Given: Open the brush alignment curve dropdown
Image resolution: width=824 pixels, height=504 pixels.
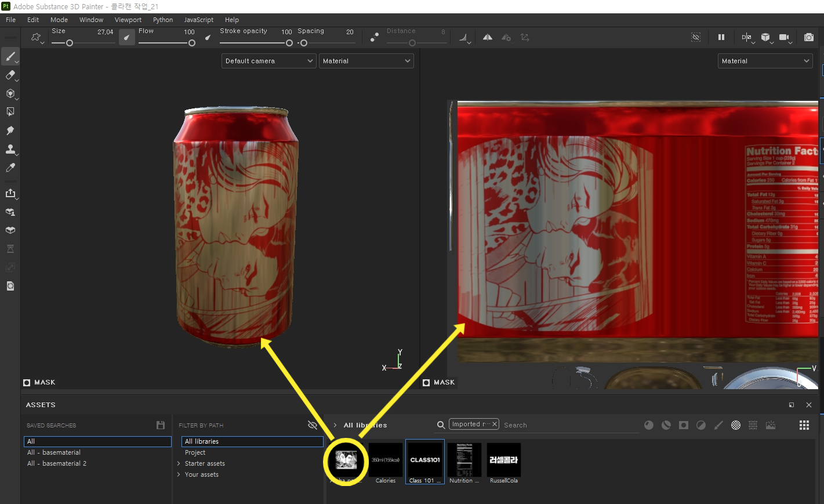Looking at the screenshot, I should 464,38.
